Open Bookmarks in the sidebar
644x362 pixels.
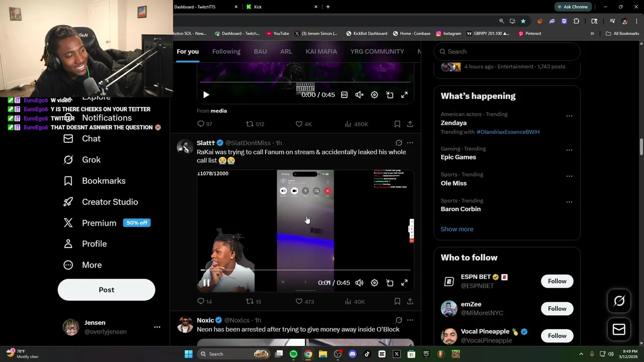(95, 181)
